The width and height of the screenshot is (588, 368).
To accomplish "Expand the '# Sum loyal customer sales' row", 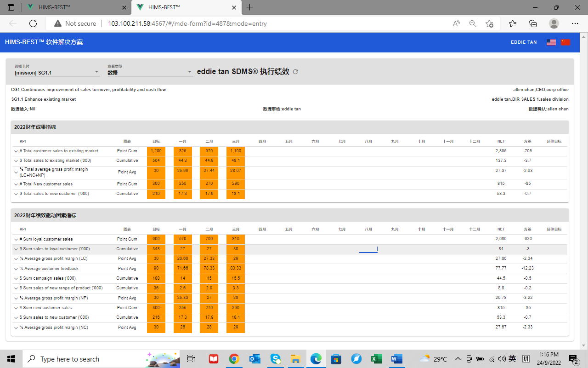I will [x=16, y=239].
